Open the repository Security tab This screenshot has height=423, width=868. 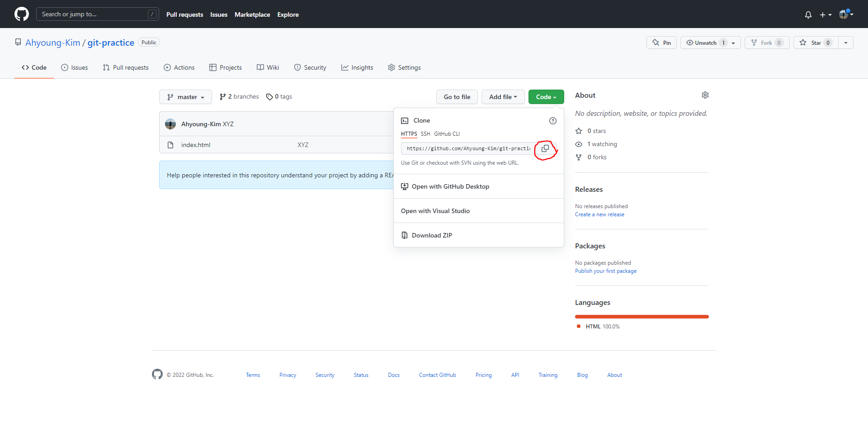tap(310, 67)
